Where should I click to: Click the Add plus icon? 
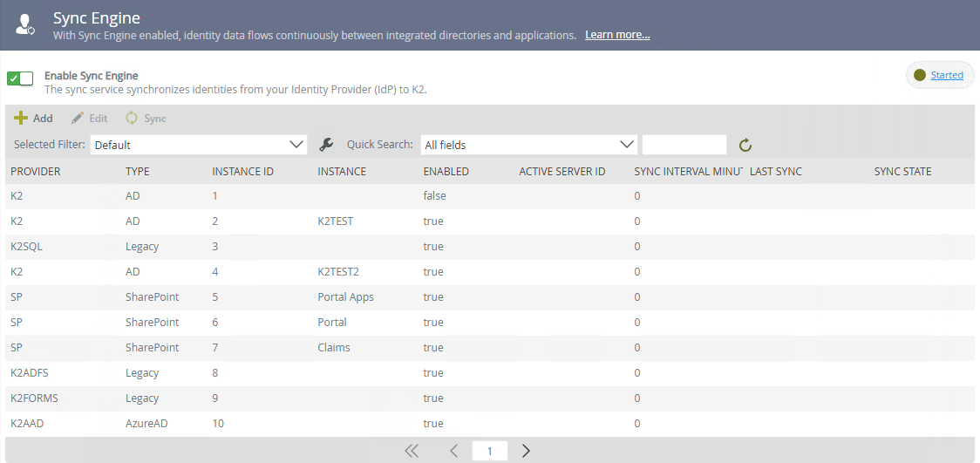22,119
